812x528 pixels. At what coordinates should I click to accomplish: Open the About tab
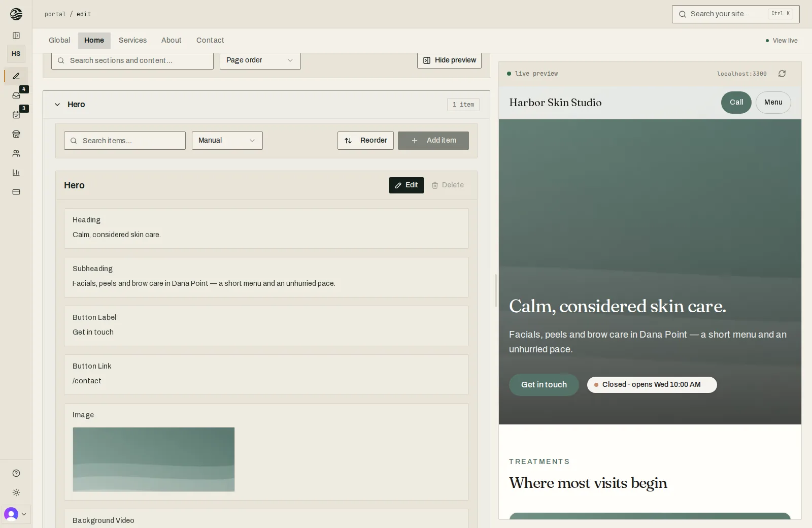pyautogui.click(x=171, y=41)
